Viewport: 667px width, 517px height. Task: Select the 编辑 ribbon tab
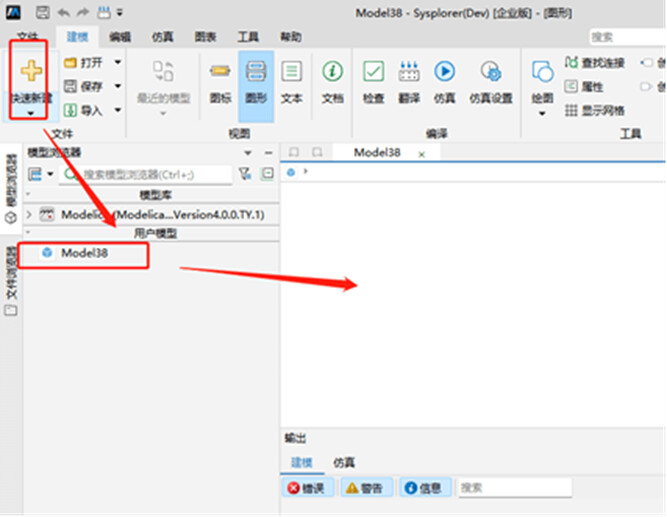(120, 37)
